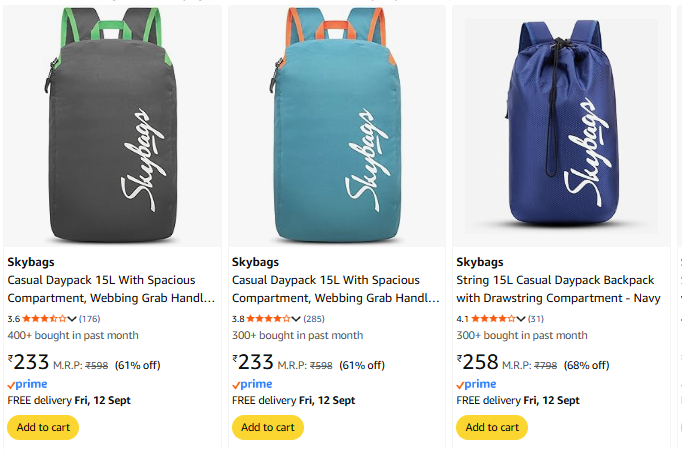Image resolution: width=682 pixels, height=449 pixels.
Task: Add teal daypack to cart
Action: click(x=267, y=427)
